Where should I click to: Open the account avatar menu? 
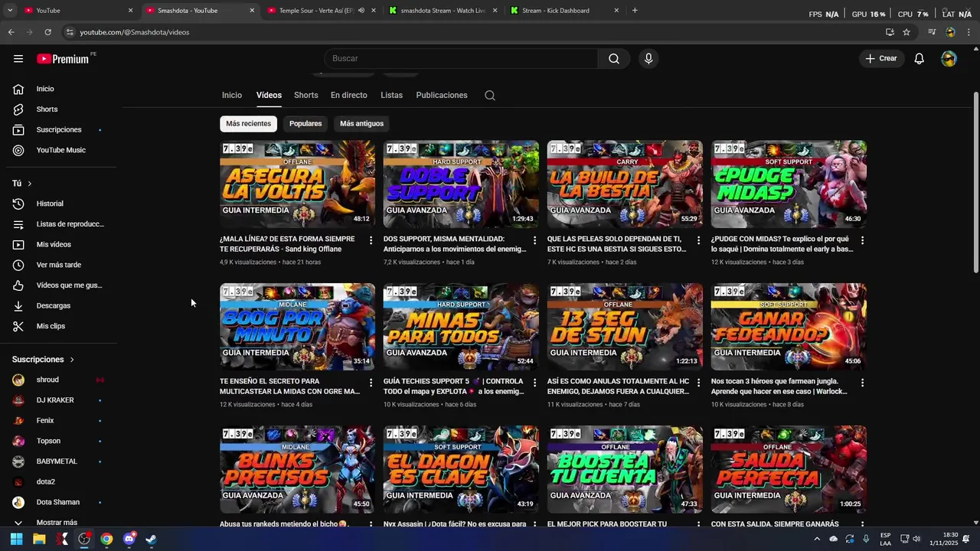pyautogui.click(x=949, y=59)
